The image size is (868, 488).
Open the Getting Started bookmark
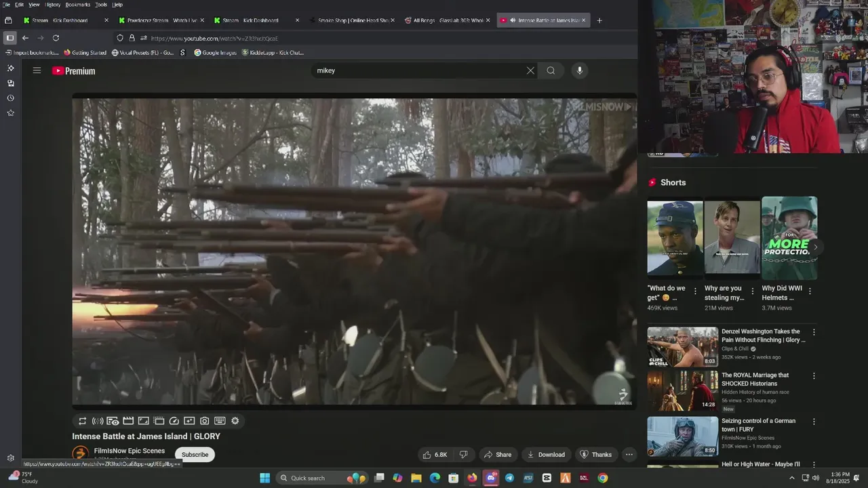click(85, 53)
